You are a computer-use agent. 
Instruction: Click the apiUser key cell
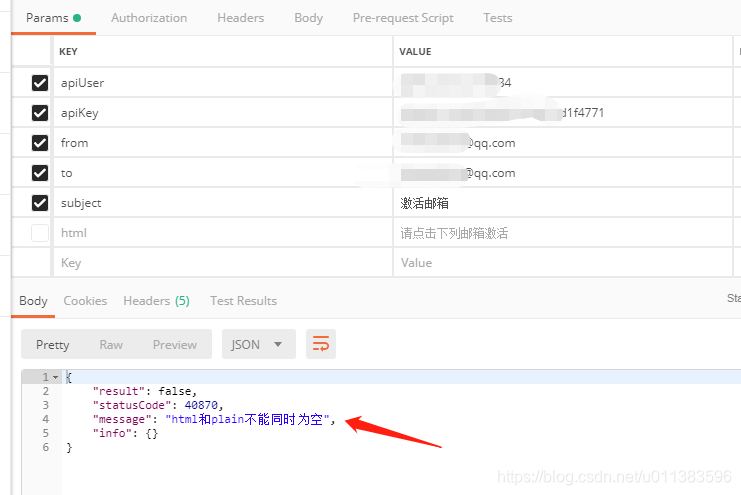click(223, 83)
